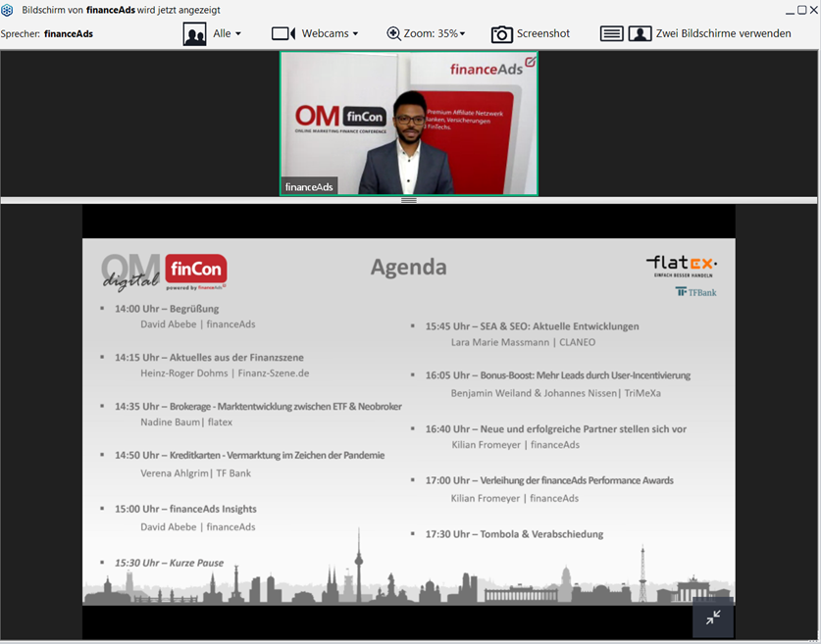
Task: Click '17:00 Uhr – Verleihung' agenda line
Action: click(x=549, y=480)
